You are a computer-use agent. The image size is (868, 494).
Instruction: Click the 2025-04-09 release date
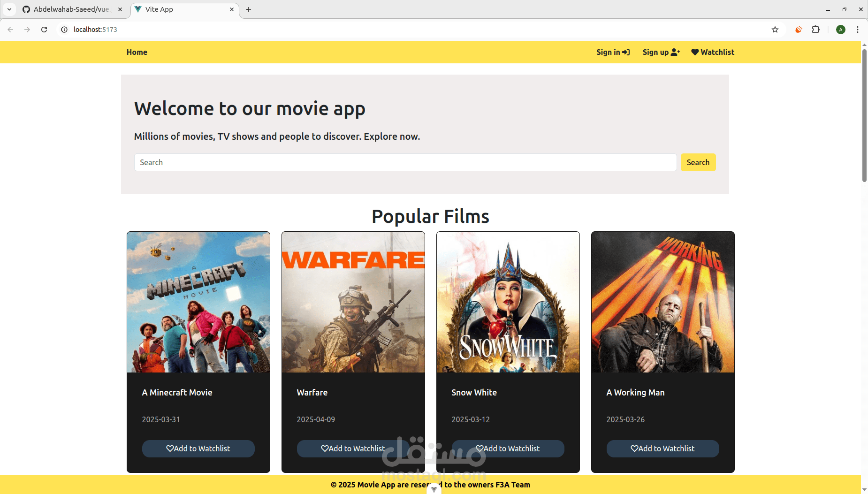click(x=316, y=419)
